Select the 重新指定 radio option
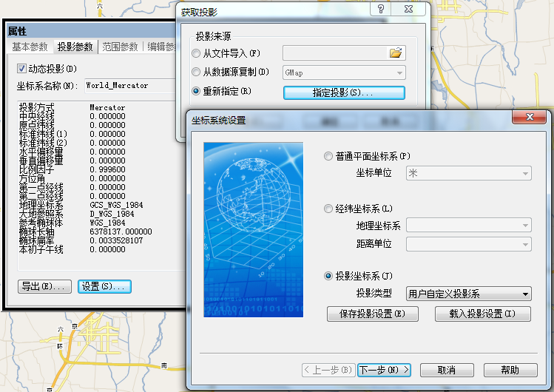Image resolution: width=554 pixels, height=392 pixels. pyautogui.click(x=196, y=91)
